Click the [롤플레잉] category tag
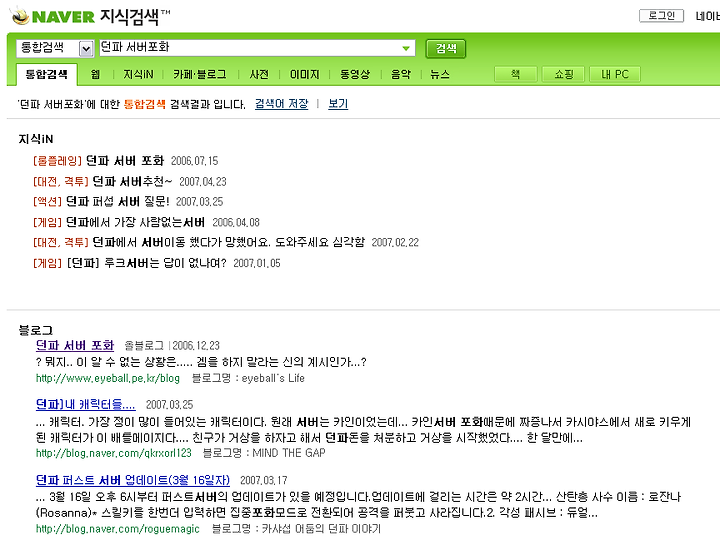 [x=57, y=161]
